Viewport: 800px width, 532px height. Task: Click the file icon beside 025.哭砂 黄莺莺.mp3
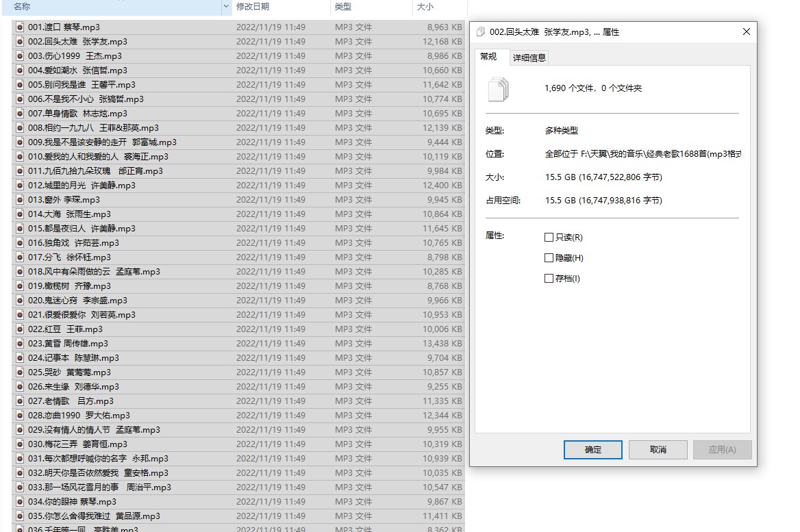coord(20,372)
